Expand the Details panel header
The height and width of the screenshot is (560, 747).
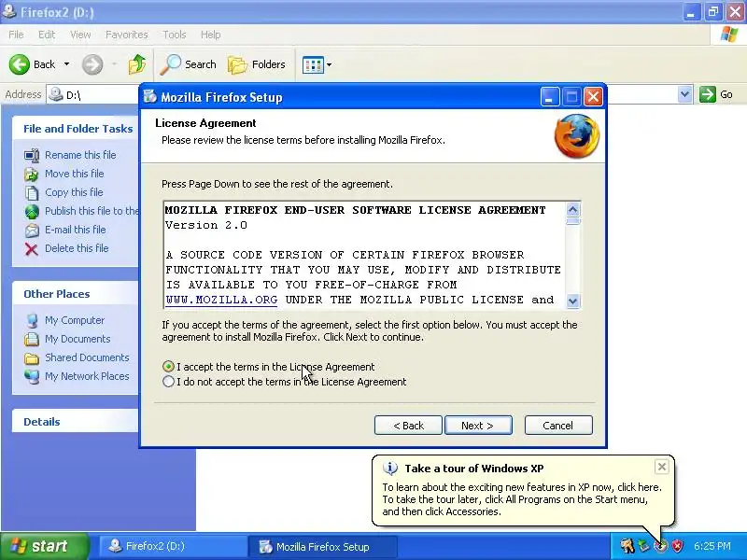(77, 422)
